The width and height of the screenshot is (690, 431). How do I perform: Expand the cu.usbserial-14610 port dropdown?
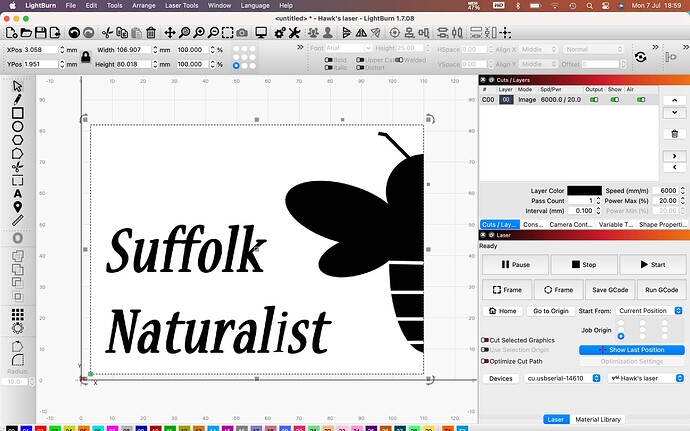point(562,379)
